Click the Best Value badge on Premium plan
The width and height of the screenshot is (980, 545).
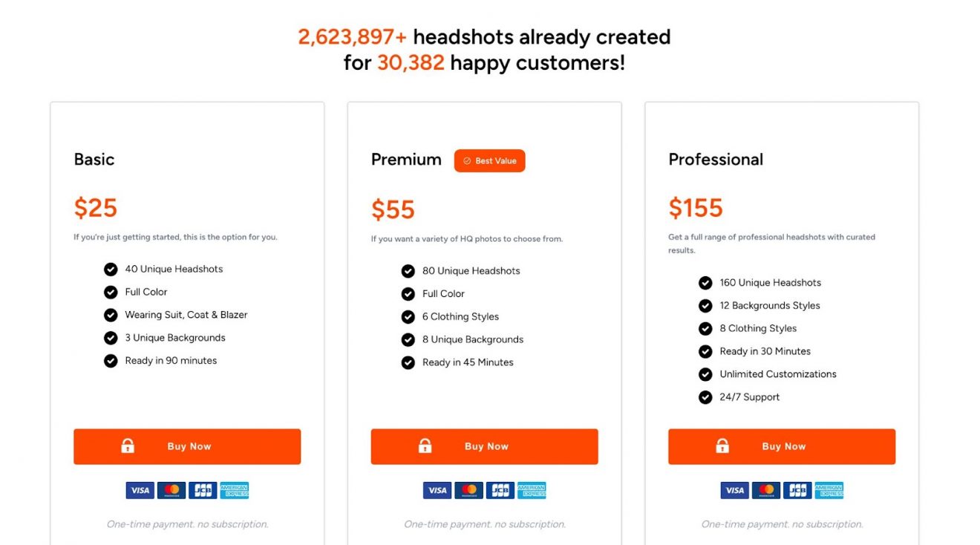[490, 160]
